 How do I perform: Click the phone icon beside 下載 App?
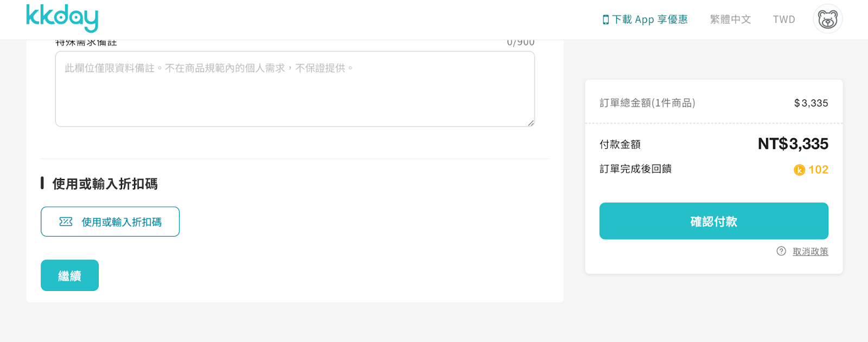click(x=605, y=20)
